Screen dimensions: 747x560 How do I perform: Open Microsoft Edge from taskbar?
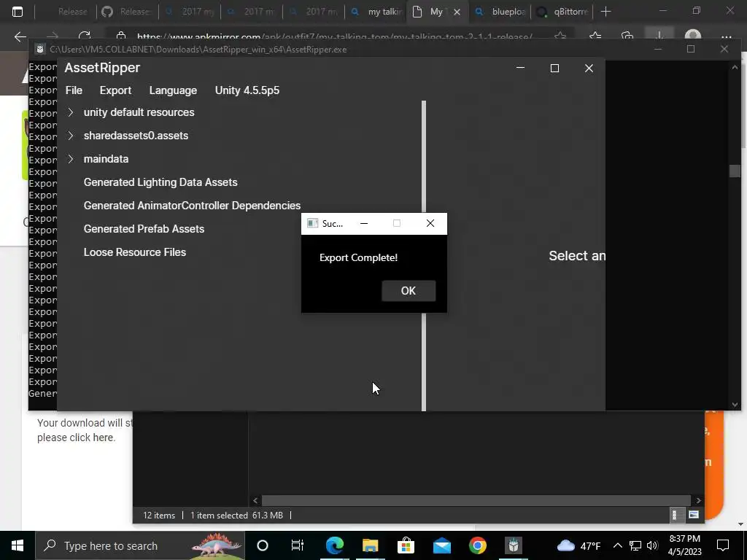[x=334, y=545]
